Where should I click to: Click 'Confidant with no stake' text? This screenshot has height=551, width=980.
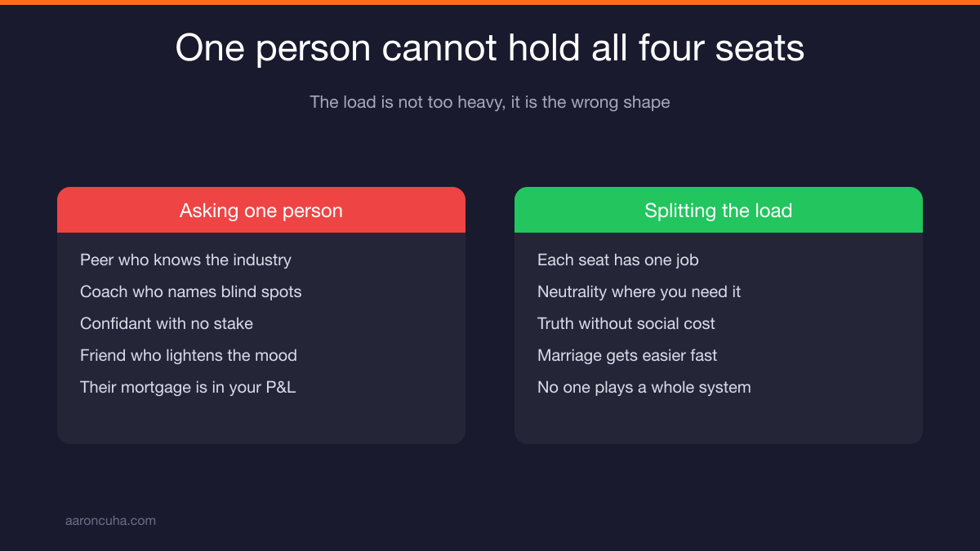tap(167, 323)
